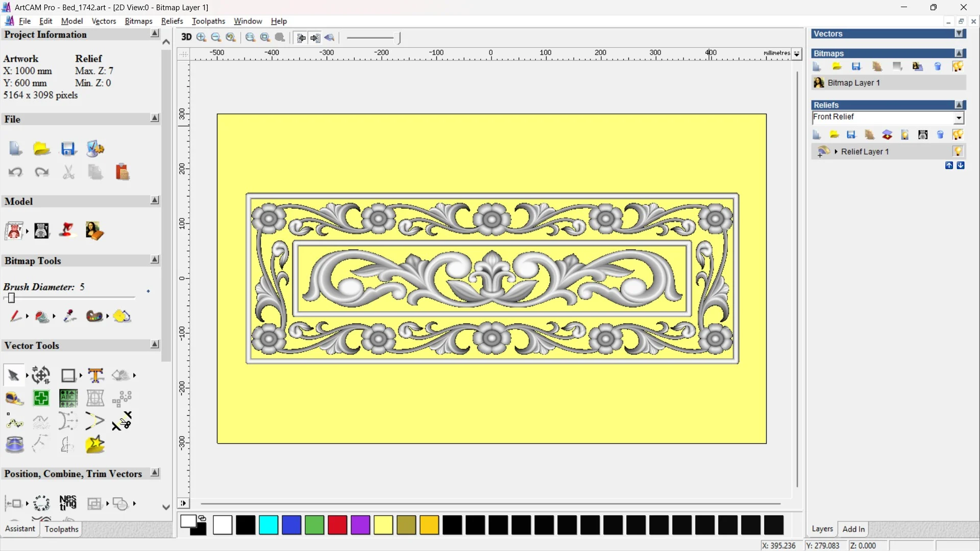Toggle Relief Layer 1 visibility bulb
980x551 pixels.
tap(958, 152)
